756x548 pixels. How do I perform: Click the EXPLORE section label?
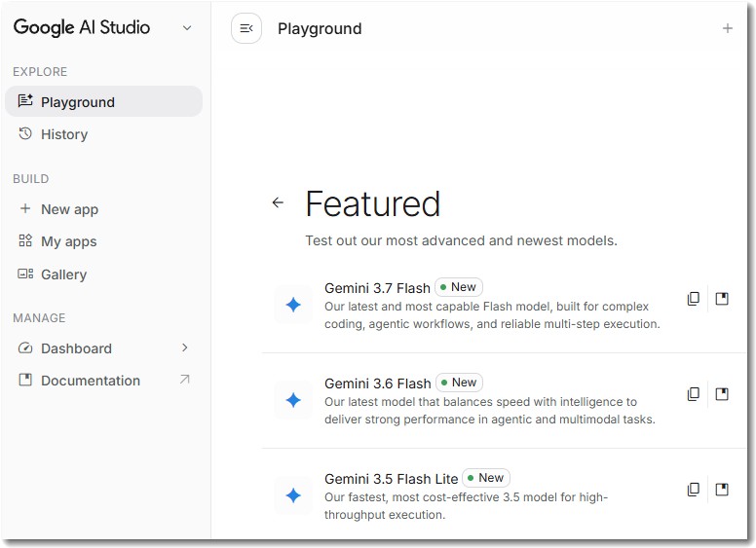(x=40, y=72)
